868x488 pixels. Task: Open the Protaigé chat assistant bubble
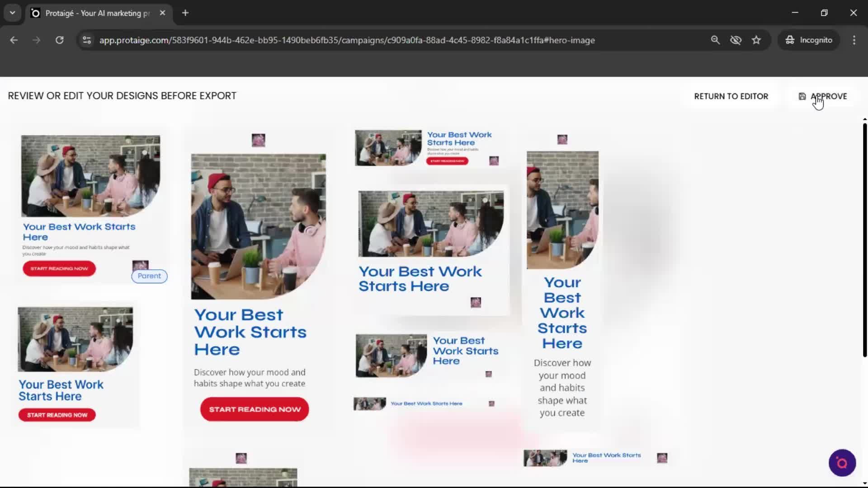[x=842, y=463]
